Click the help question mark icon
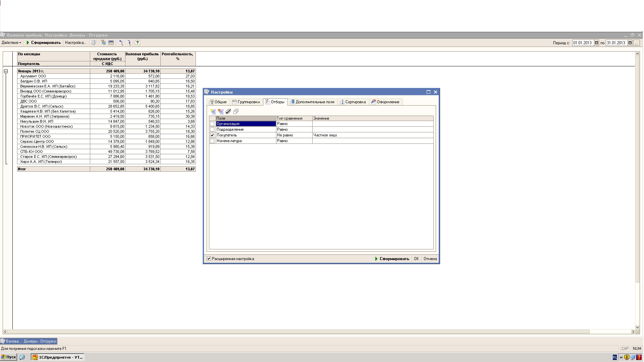This screenshot has width=644, height=362. [138, 43]
